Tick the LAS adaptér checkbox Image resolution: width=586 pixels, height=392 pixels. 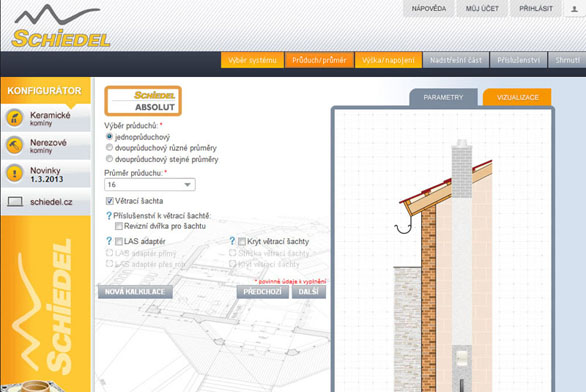click(x=118, y=241)
